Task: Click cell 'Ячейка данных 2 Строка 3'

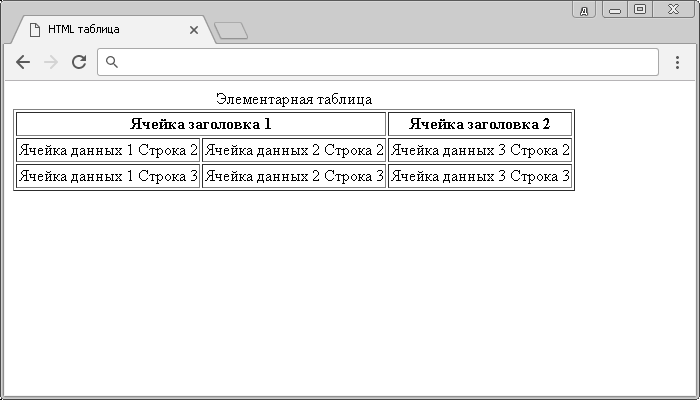Action: point(294,176)
